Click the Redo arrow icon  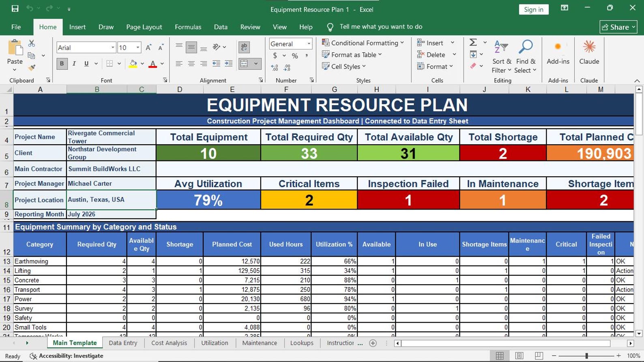pos(49,9)
